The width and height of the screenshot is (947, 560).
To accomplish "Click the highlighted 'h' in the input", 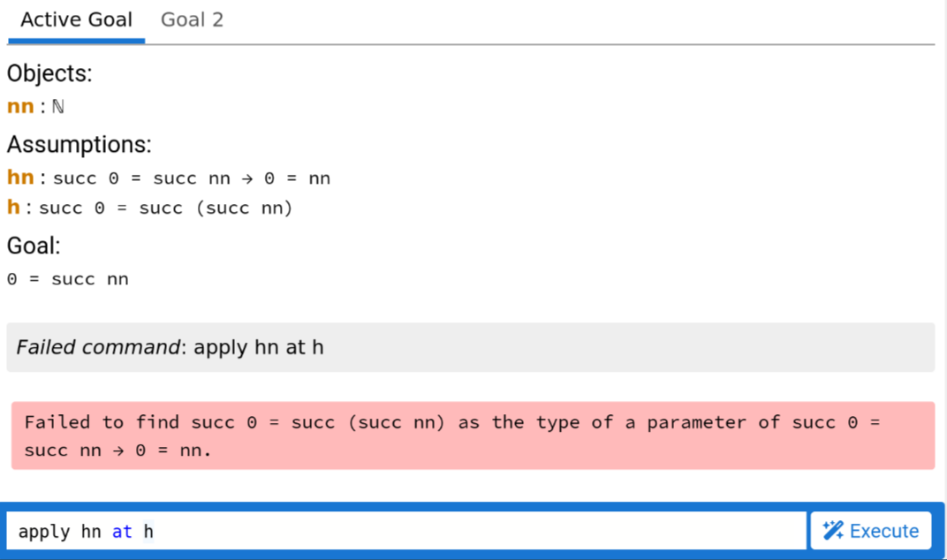I will (x=148, y=532).
